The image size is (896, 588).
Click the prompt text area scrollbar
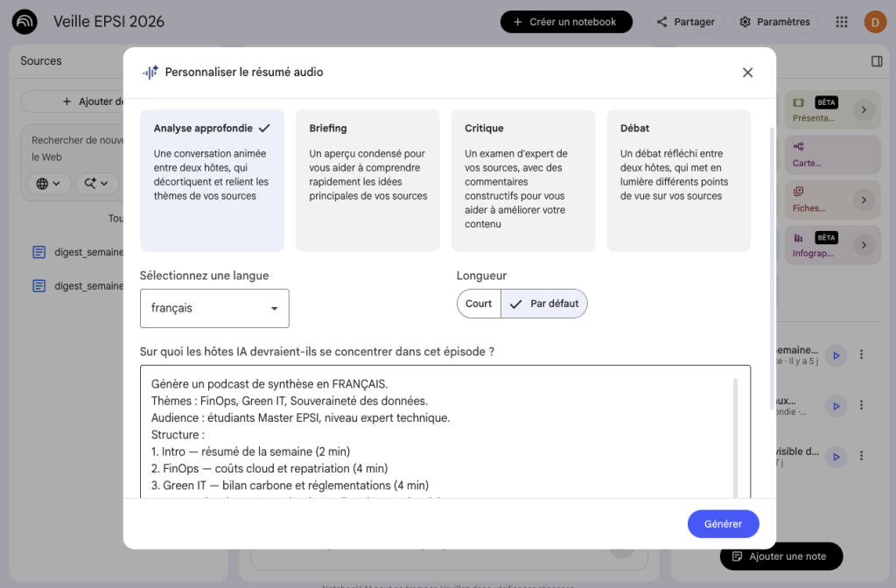pos(735,437)
